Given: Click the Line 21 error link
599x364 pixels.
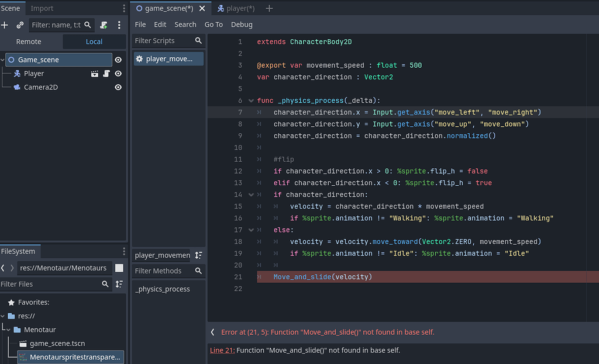Looking at the screenshot, I should tap(221, 350).
